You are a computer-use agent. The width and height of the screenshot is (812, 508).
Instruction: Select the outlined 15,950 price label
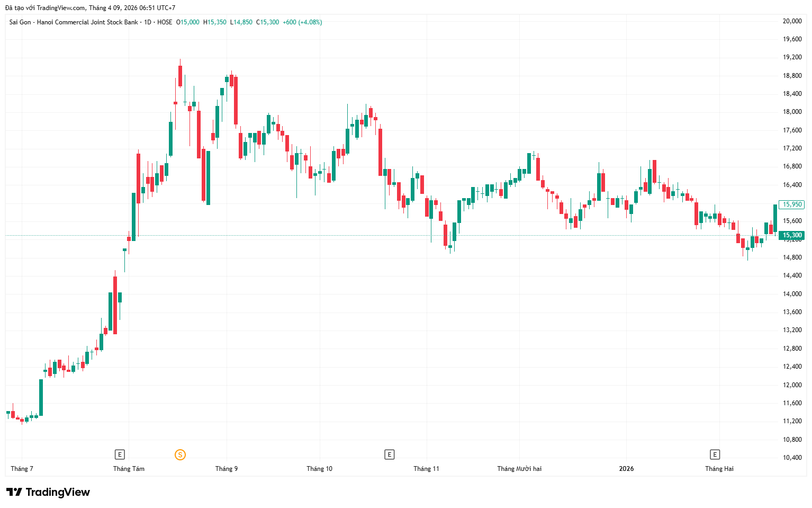click(791, 204)
